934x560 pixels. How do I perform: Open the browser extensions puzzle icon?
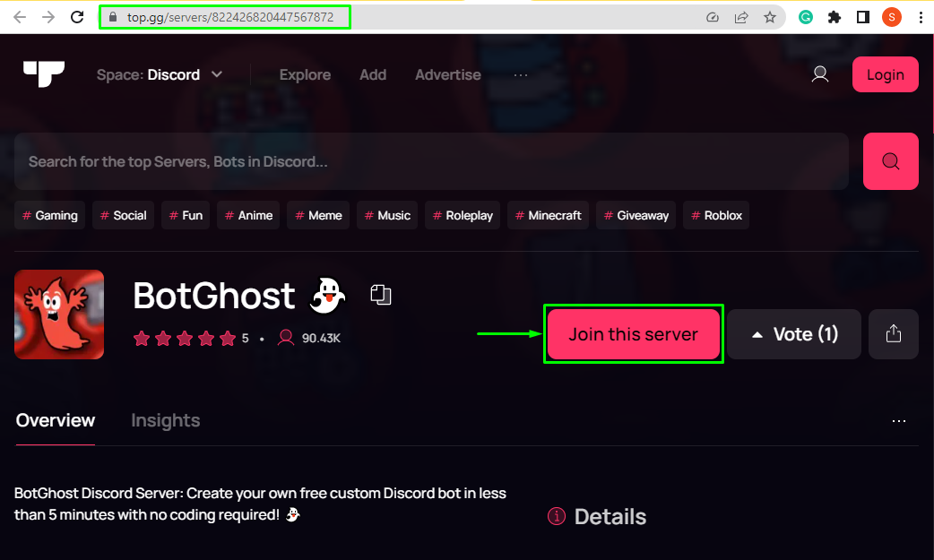834,17
